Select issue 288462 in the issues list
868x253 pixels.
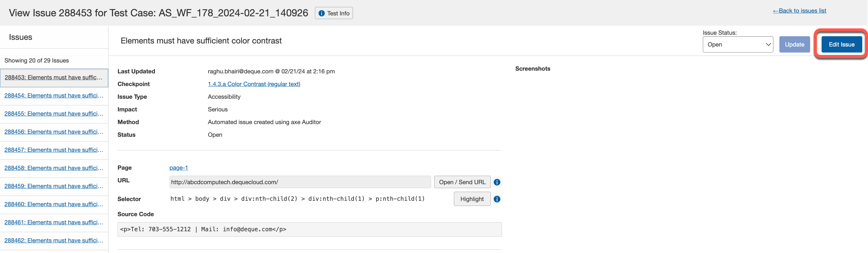[54, 241]
